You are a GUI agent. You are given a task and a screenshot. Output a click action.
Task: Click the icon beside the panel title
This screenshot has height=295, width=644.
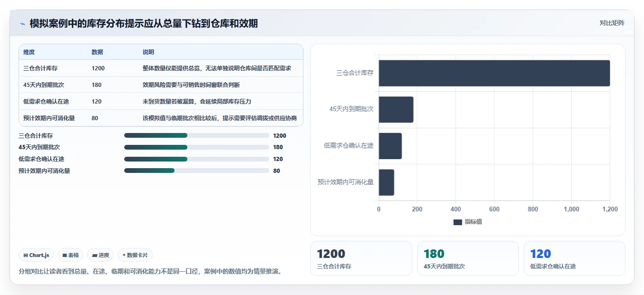(x=22, y=24)
